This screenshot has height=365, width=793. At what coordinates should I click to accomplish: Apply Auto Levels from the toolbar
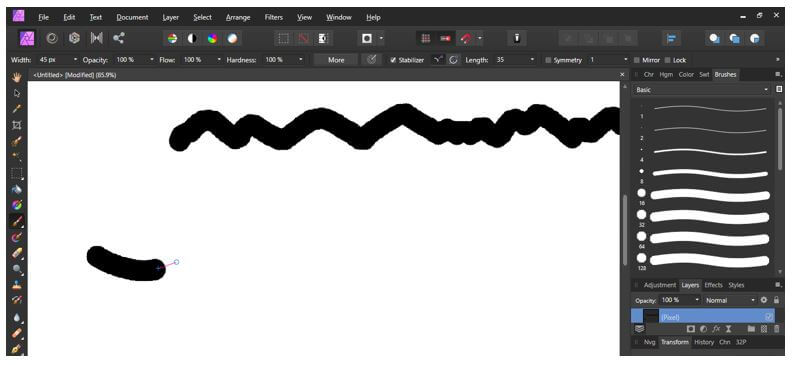coord(172,38)
